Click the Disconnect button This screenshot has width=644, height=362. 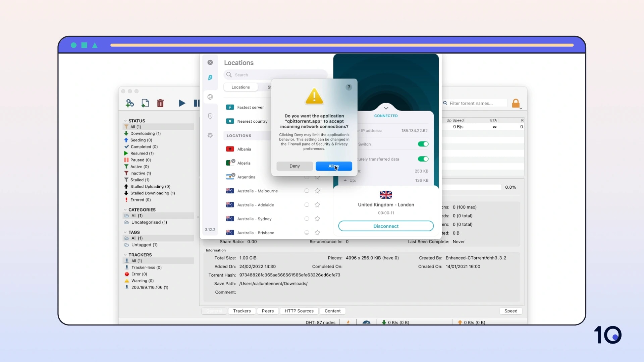(x=386, y=226)
